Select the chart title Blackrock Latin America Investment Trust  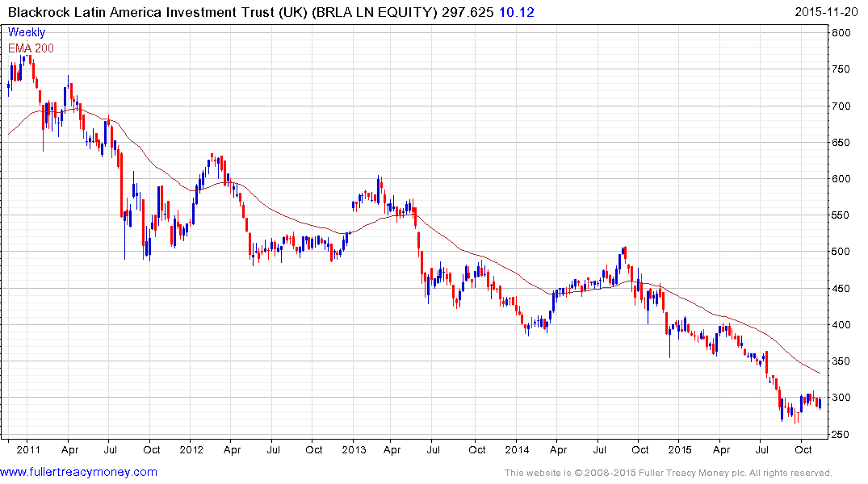tap(141, 12)
